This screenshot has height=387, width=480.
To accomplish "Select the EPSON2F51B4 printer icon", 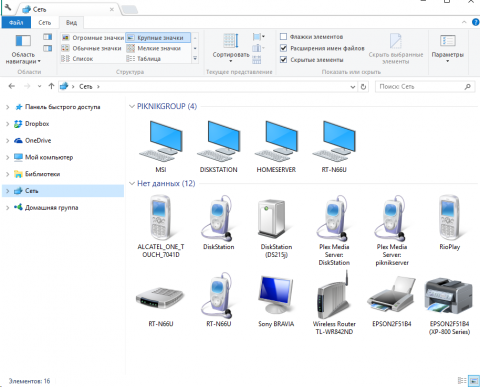I will click(392, 301).
